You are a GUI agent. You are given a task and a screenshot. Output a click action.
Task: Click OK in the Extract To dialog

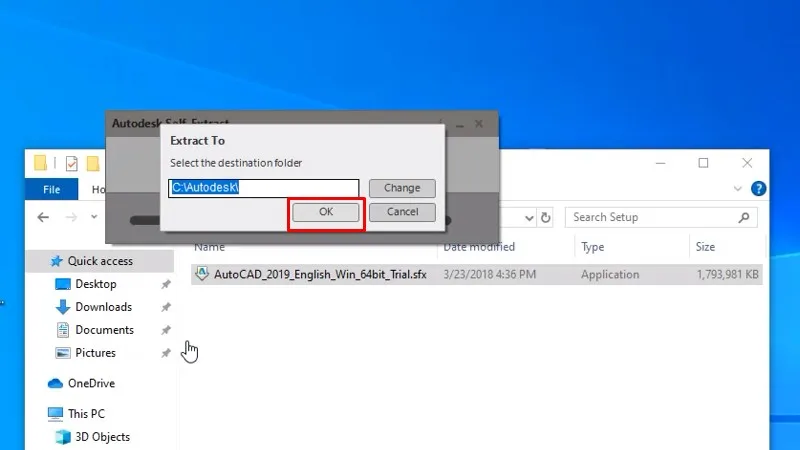coord(325,212)
